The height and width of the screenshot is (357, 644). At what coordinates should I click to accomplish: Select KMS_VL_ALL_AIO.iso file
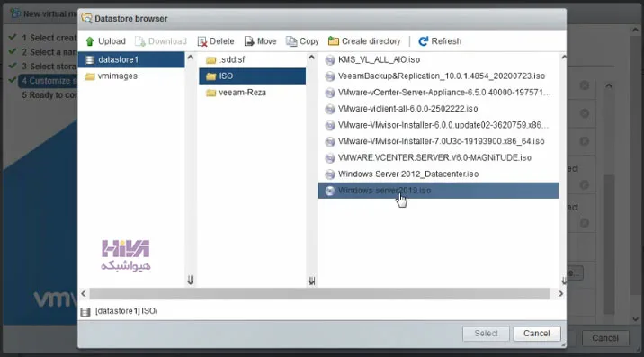pos(438,59)
